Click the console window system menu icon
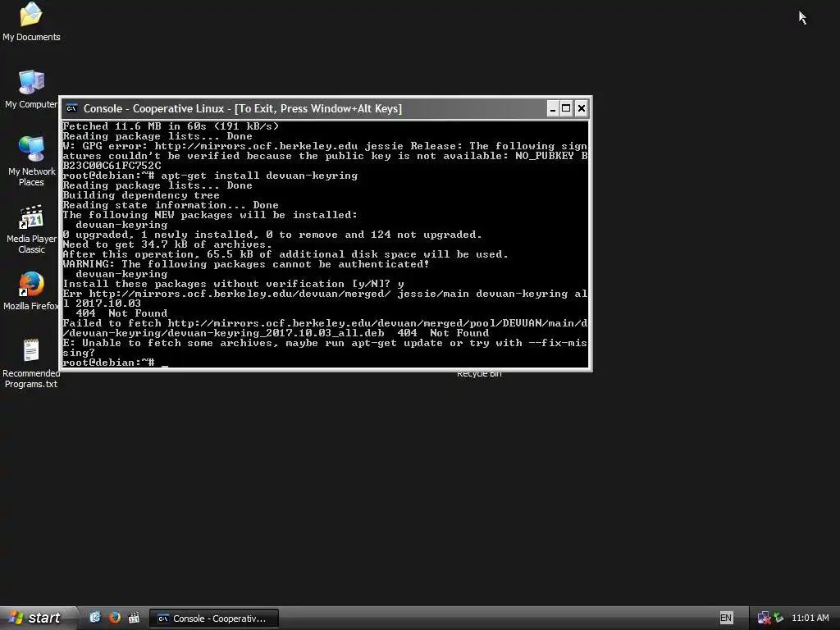 click(71, 109)
